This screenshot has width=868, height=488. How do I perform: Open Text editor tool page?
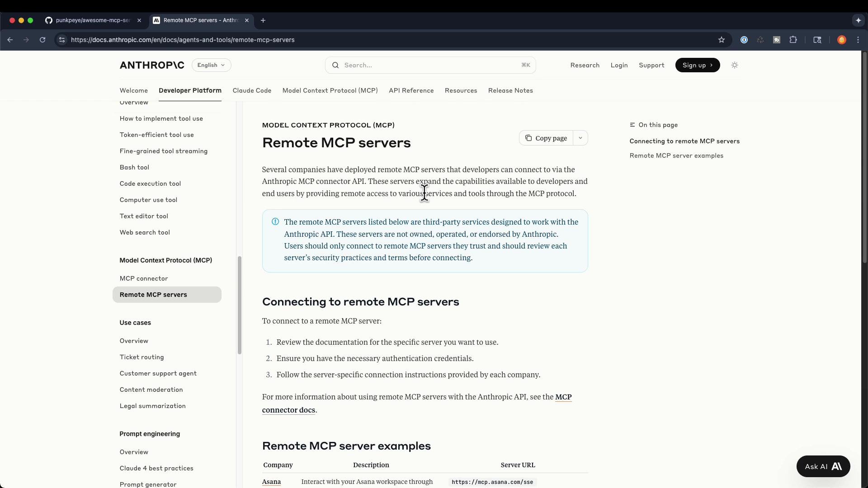pos(144,216)
